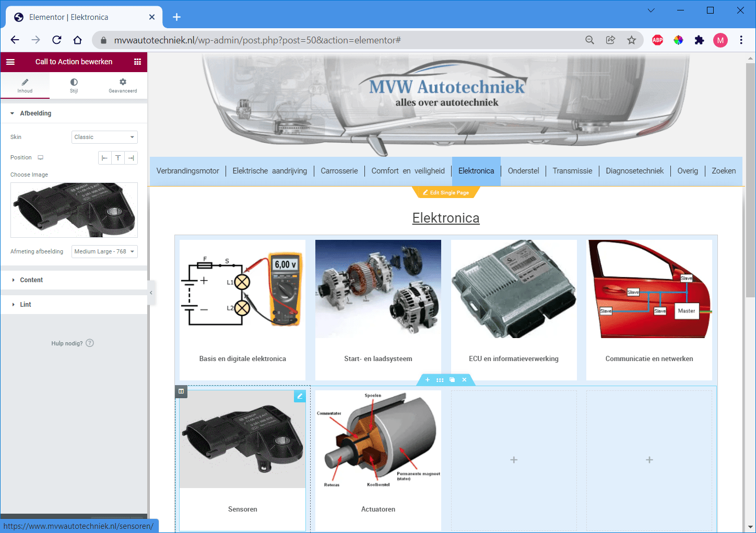Bookmark this page with the star icon
The image size is (756, 533).
[x=631, y=40]
